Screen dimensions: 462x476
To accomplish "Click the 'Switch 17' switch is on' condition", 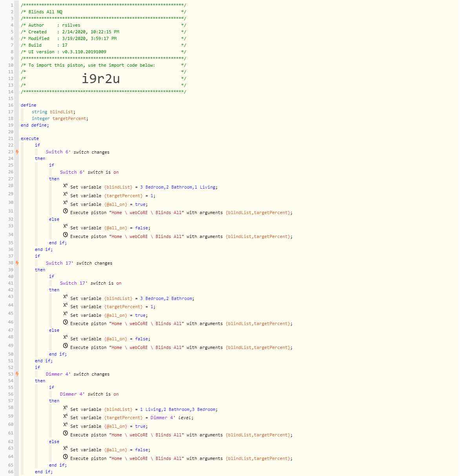I will (x=91, y=283).
